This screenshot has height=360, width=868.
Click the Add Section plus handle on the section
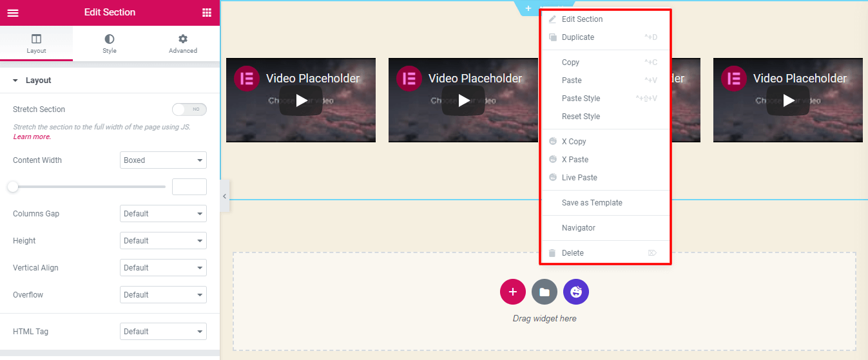pos(528,8)
